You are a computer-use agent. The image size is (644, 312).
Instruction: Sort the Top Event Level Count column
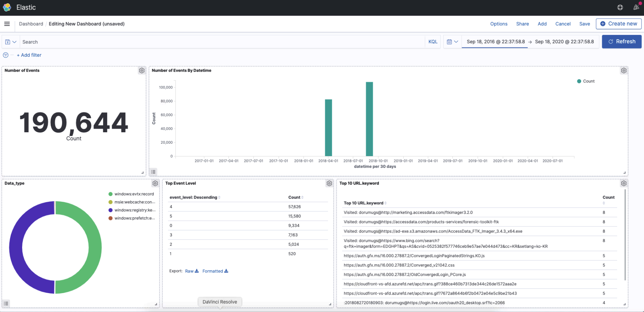296,198
